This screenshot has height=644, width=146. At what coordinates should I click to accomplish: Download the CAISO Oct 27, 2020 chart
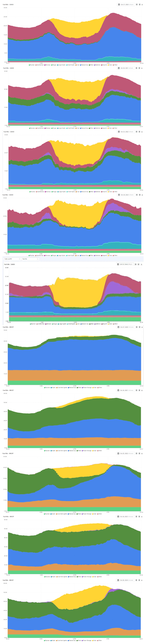[142, 4]
